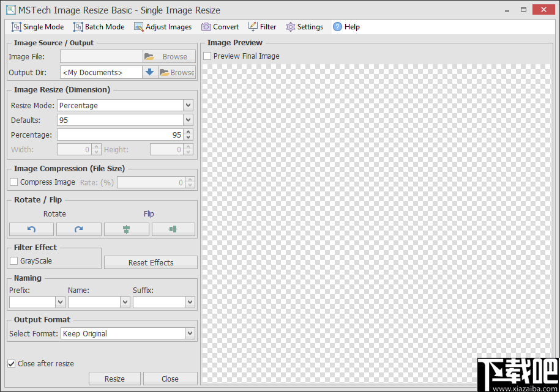Viewport: 560px width, 392px height.
Task: Open the Select Format dropdown
Action: pyautogui.click(x=191, y=333)
